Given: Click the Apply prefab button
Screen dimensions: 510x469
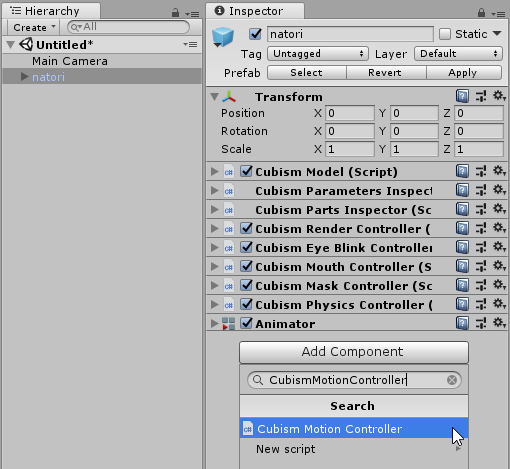Looking at the screenshot, I should point(464,73).
